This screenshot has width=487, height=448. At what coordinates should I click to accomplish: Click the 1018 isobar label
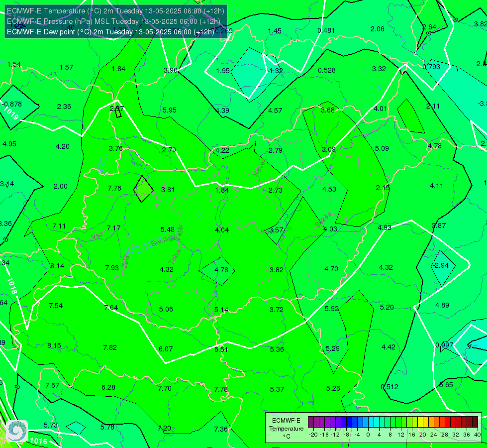(12, 286)
